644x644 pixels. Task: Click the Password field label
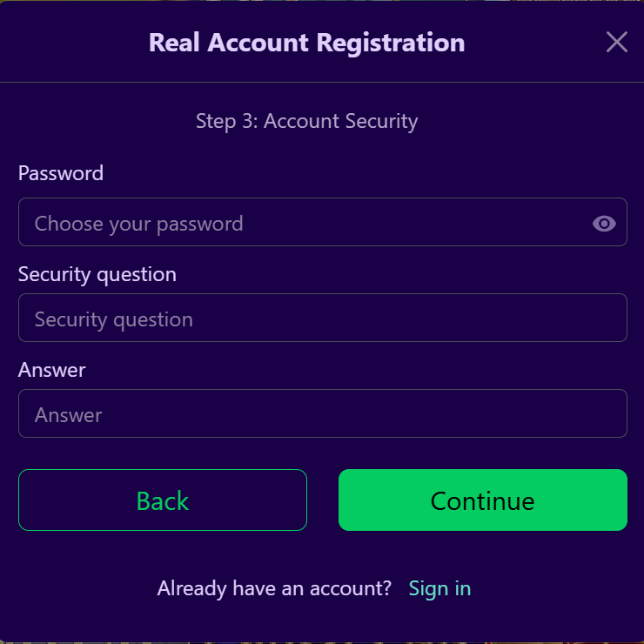tap(61, 173)
